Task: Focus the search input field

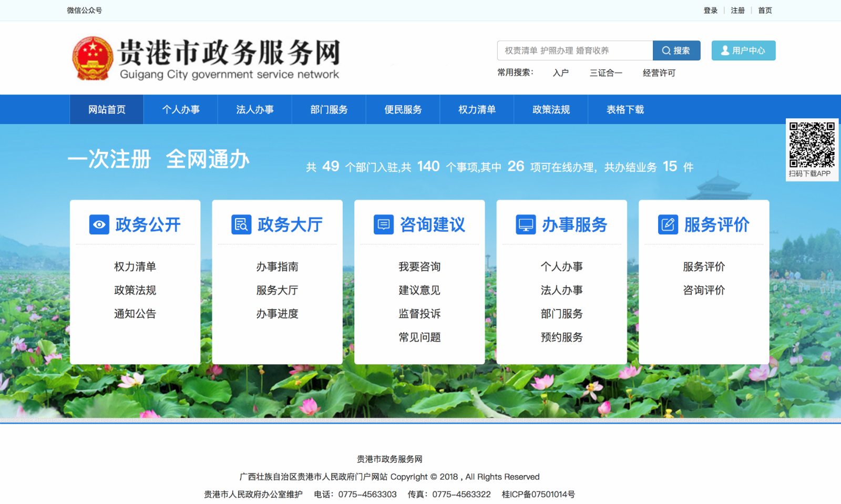Action: pyautogui.click(x=575, y=50)
